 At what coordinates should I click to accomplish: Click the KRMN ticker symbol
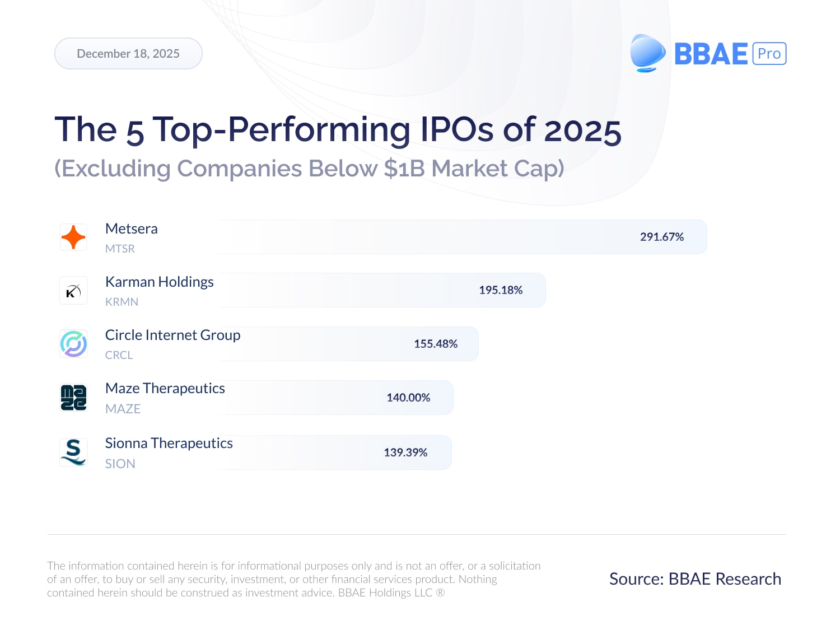coord(122,302)
